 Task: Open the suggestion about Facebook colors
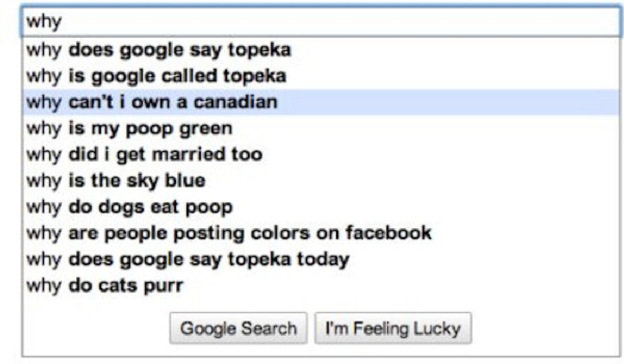(x=229, y=232)
